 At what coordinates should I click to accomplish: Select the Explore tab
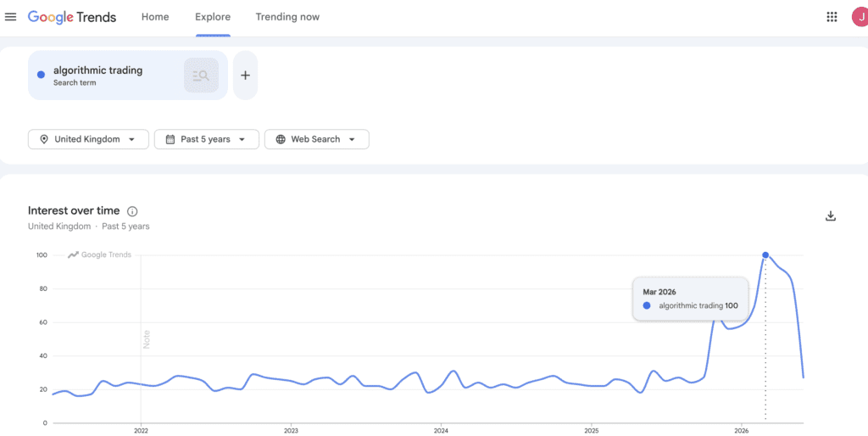coord(213,17)
